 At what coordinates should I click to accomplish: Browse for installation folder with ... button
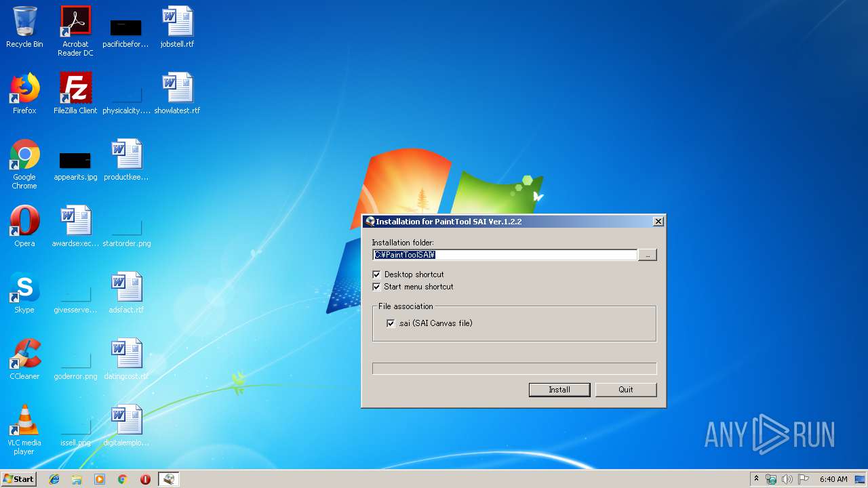(648, 255)
